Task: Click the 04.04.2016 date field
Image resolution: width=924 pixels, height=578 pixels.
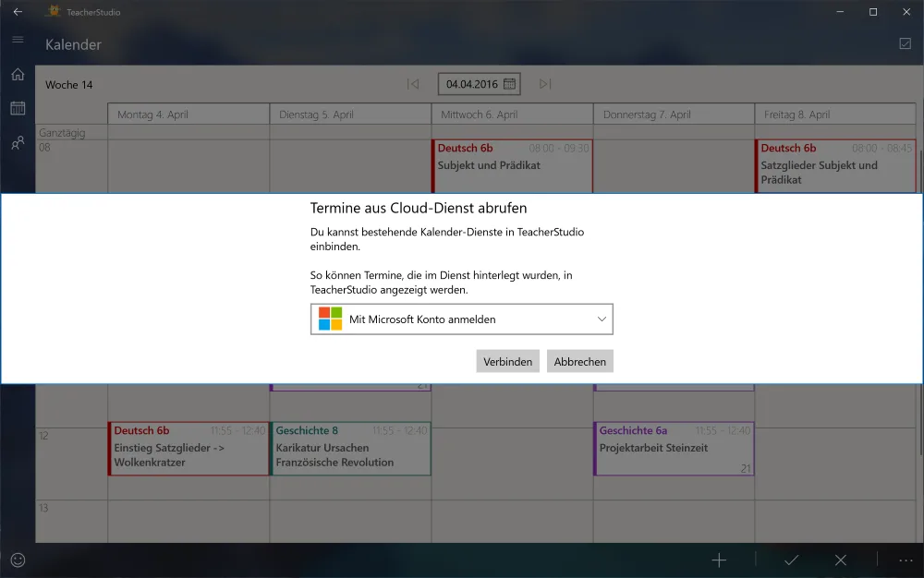Action: pyautogui.click(x=479, y=84)
